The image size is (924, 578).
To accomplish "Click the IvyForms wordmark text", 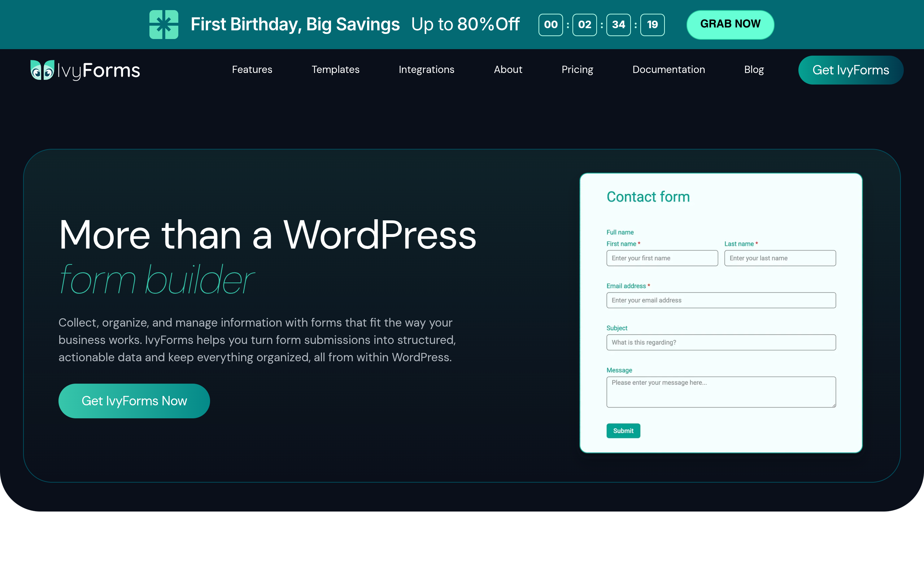I will (99, 71).
